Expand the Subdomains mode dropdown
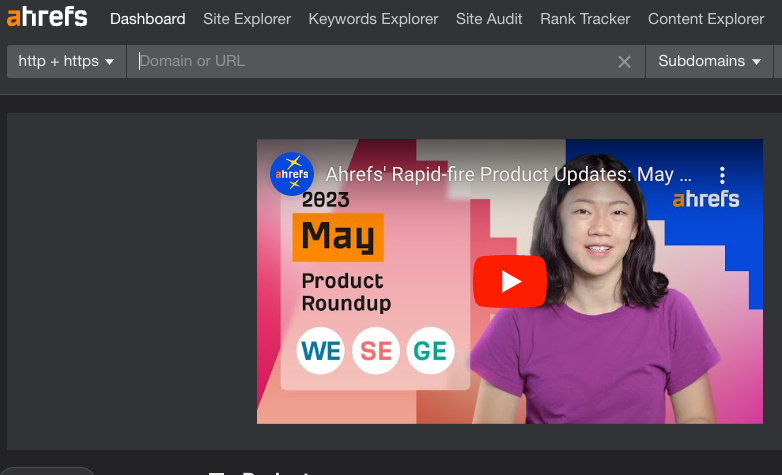This screenshot has height=475, width=782. coord(709,61)
